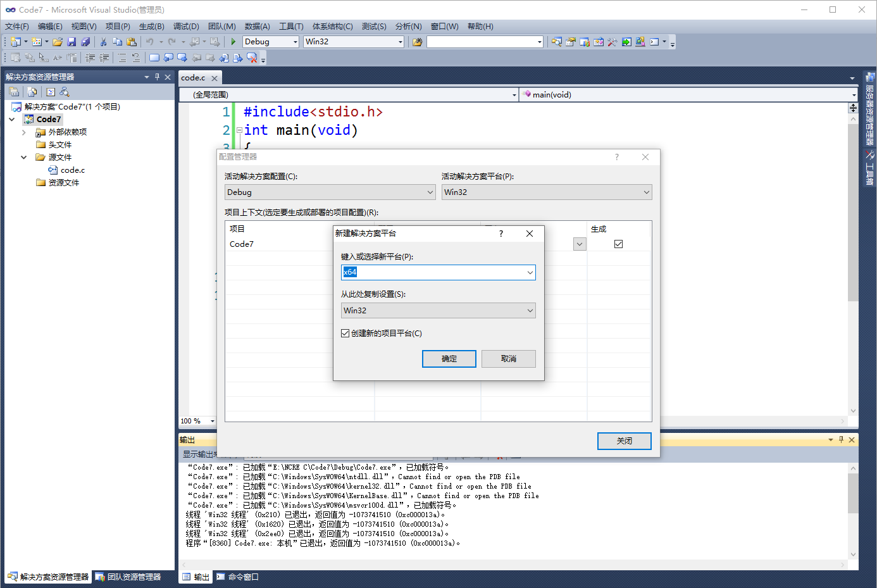Open the main(void) member dropdown
The image size is (877, 588).
(854, 94)
